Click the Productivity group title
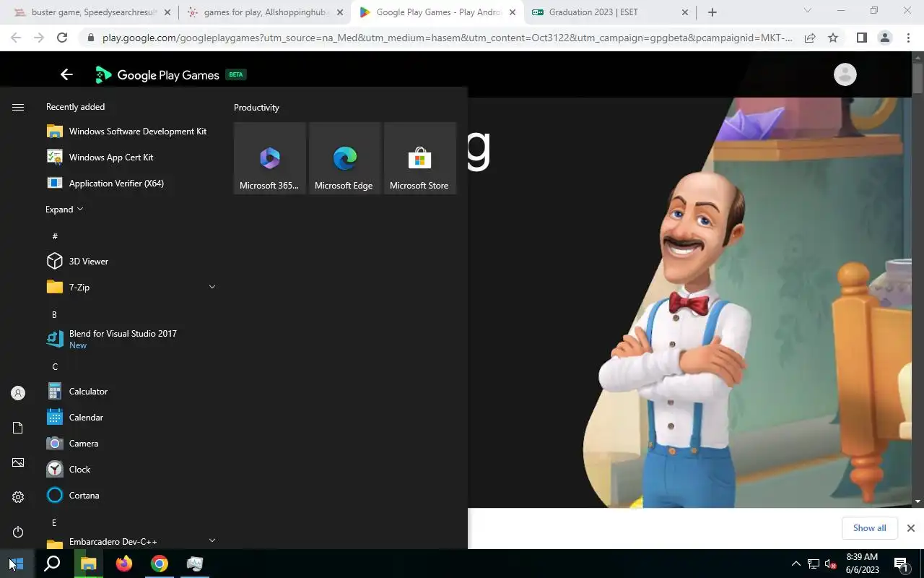The width and height of the screenshot is (924, 578). click(x=256, y=108)
